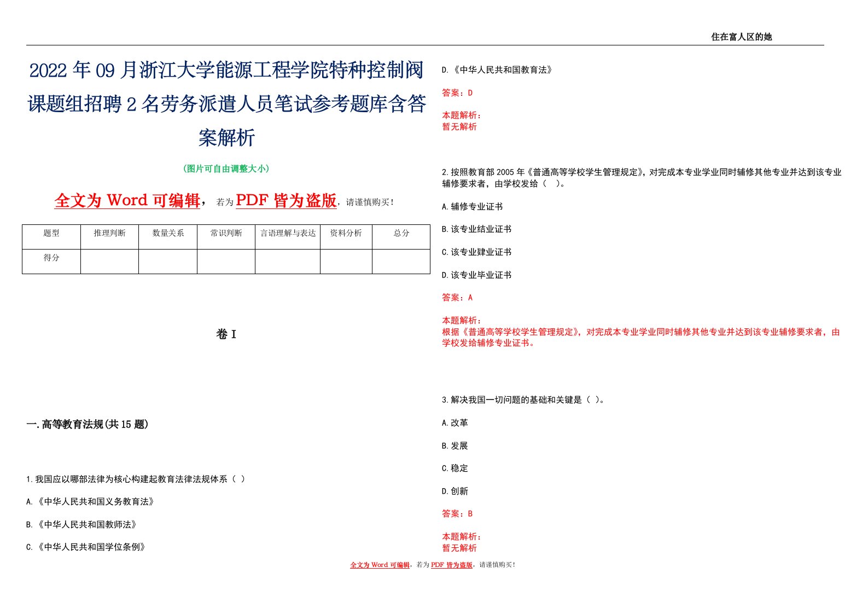Click the red answer line 答案：A
The width and height of the screenshot is (868, 614).
[457, 298]
